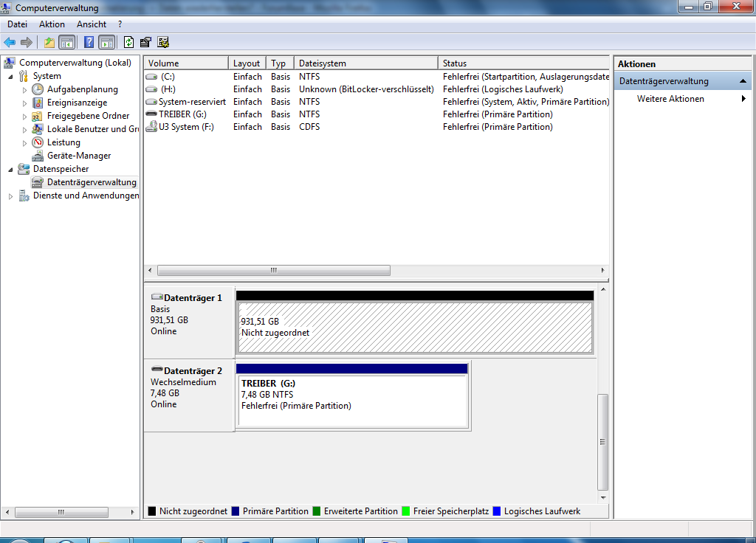Click the Primäre Partition legend color swatch
The width and height of the screenshot is (756, 543).
[236, 511]
